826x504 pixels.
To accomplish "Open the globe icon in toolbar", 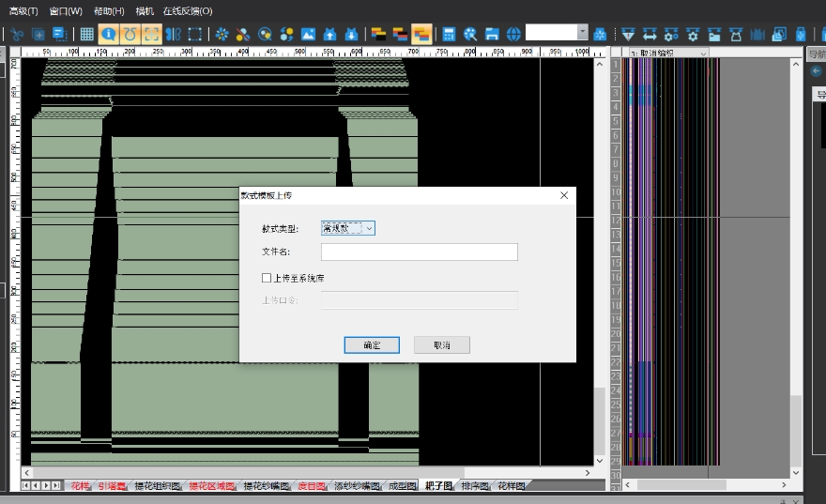I will point(513,34).
